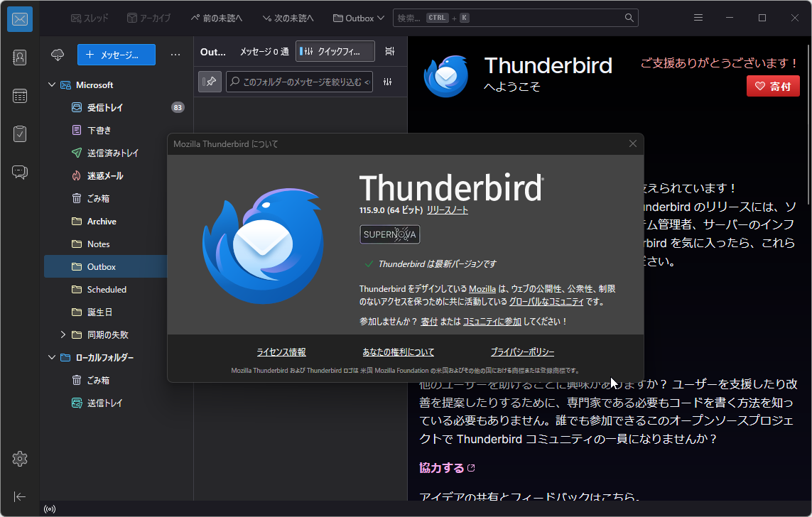This screenshot has height=517, width=812.
Task: Open the Outbox dropdown in the toolbar
Action: (358, 17)
